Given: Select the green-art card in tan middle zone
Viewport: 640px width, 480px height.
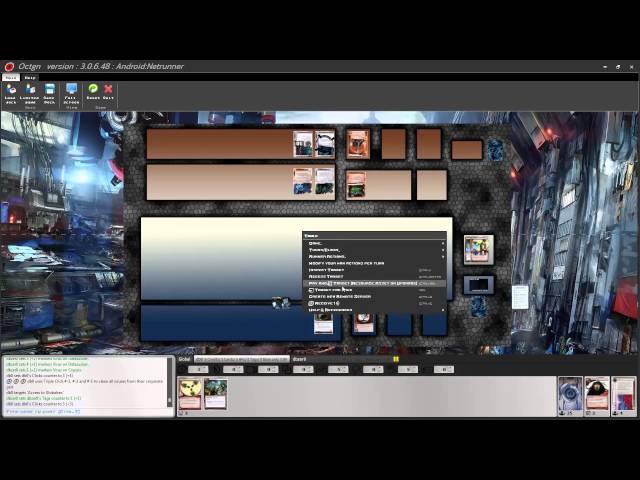Looking at the screenshot, I should pos(356,185).
